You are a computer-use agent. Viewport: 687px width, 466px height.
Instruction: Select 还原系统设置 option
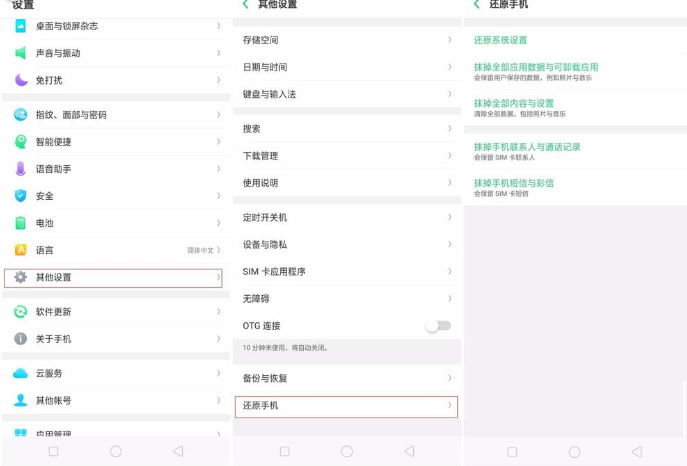(500, 40)
